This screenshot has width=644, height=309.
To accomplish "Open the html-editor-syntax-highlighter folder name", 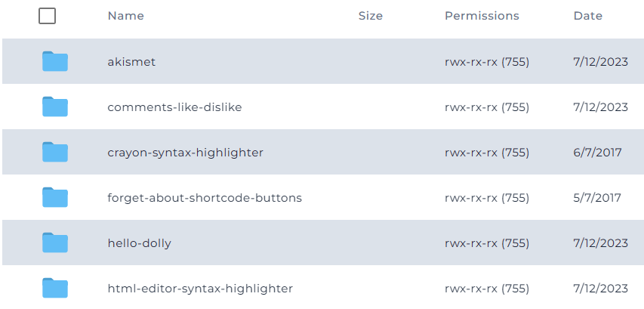I will click(200, 289).
